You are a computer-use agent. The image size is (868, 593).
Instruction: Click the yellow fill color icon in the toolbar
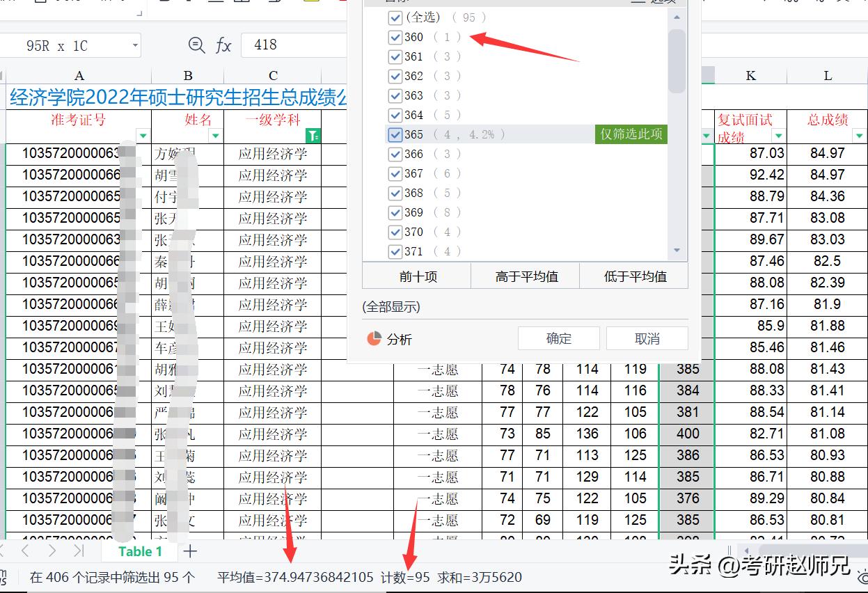309,3
